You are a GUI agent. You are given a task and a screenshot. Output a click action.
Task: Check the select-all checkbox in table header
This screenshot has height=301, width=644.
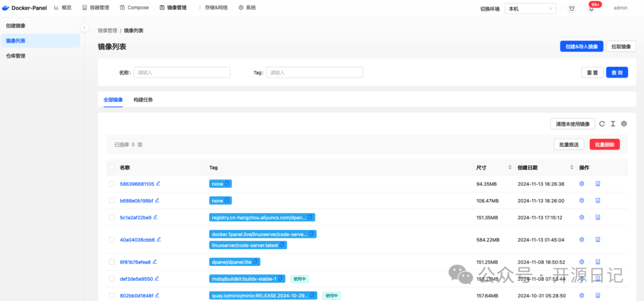point(112,167)
